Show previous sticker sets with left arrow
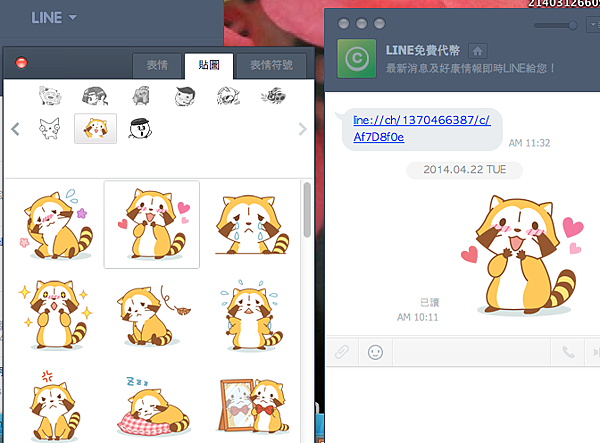Viewport: 600px width, 443px height. tap(15, 129)
